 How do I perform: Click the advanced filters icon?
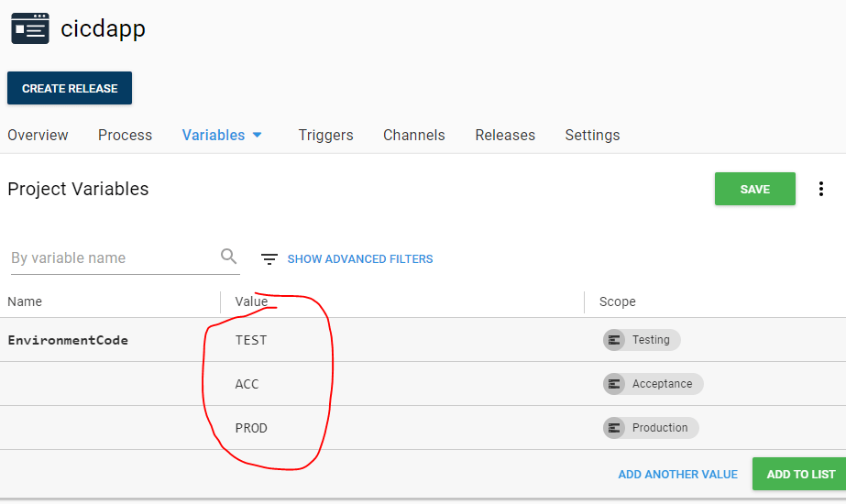pos(269,259)
